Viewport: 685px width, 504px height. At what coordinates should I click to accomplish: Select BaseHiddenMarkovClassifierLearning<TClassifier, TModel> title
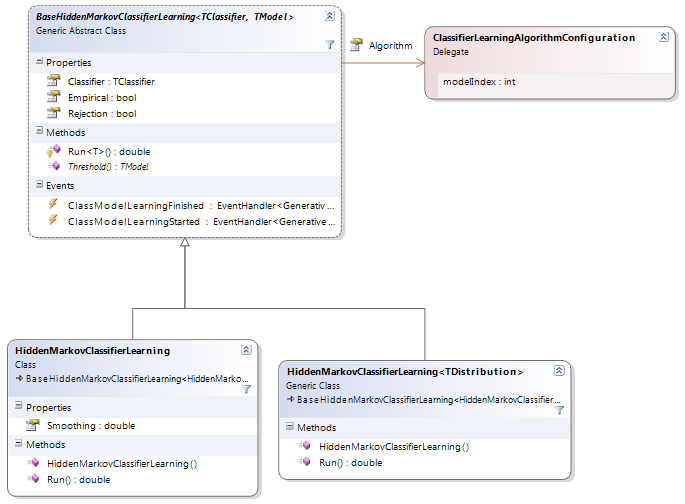click(x=165, y=17)
